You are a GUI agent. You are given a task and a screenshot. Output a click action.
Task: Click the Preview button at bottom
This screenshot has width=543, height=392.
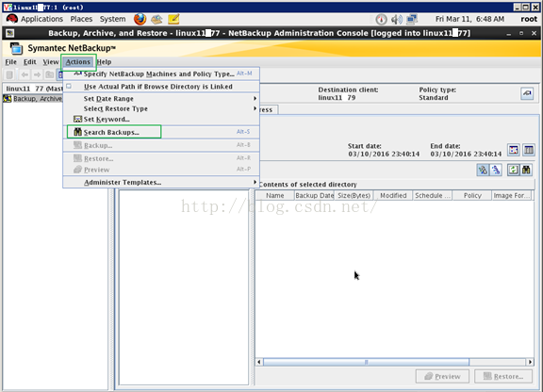[x=442, y=376]
